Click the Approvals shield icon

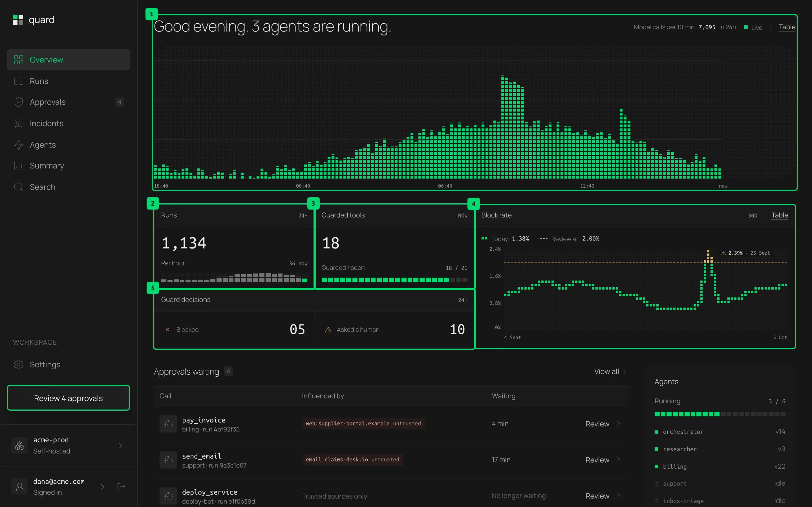click(18, 102)
